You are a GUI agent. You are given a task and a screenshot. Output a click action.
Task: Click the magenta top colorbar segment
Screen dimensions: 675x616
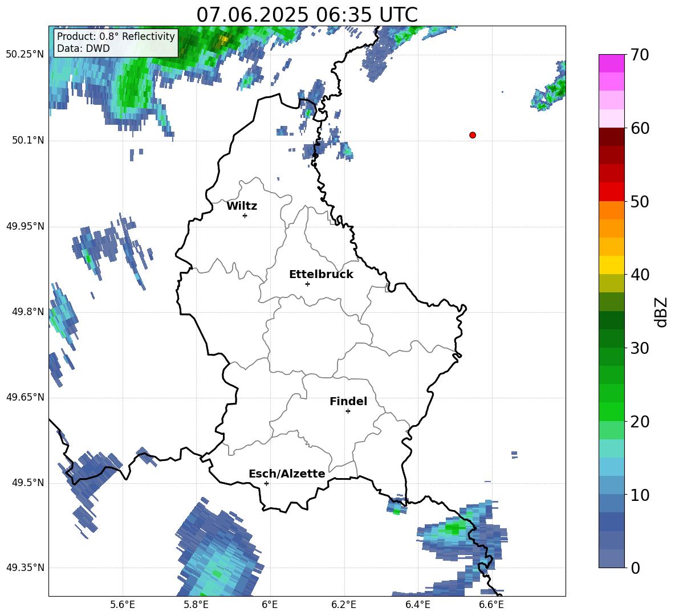[x=611, y=63]
